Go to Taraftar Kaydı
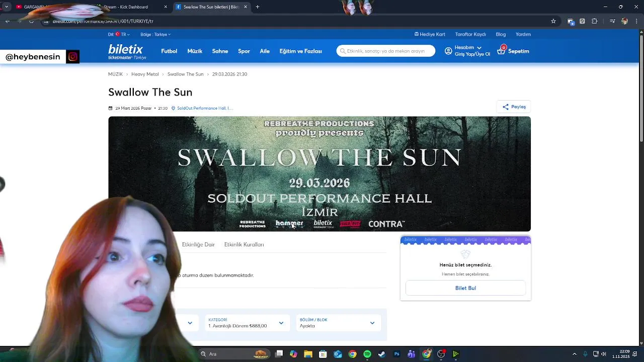 (x=470, y=34)
